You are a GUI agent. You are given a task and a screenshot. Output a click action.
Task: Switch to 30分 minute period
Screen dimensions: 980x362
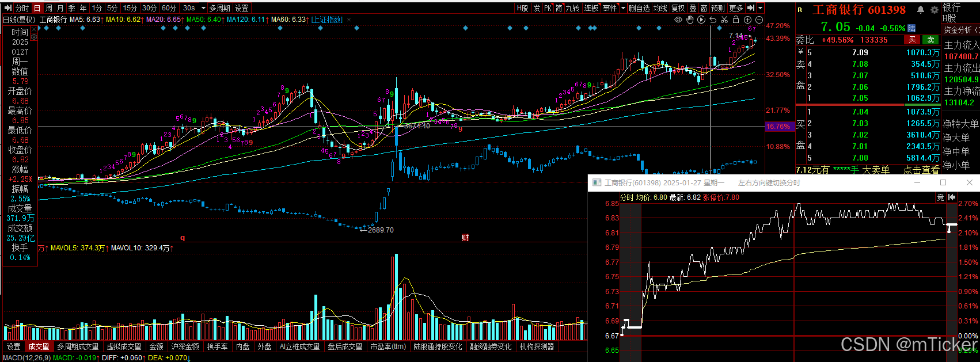(x=149, y=8)
